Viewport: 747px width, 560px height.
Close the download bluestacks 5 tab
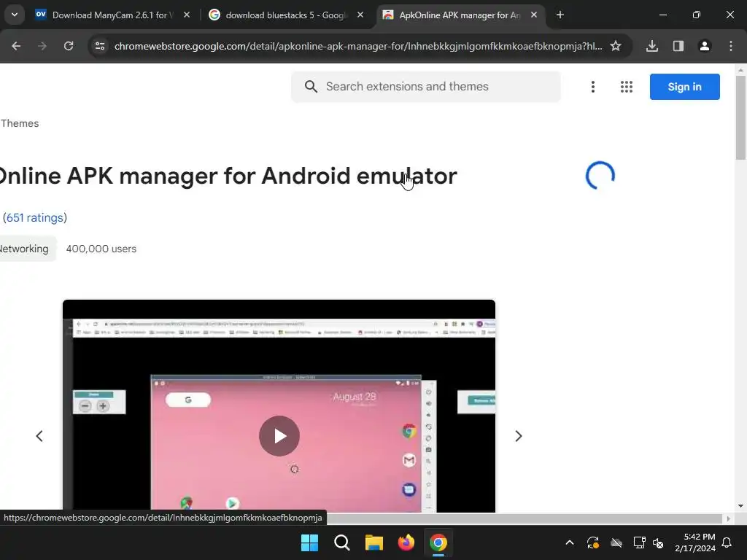[x=360, y=15]
